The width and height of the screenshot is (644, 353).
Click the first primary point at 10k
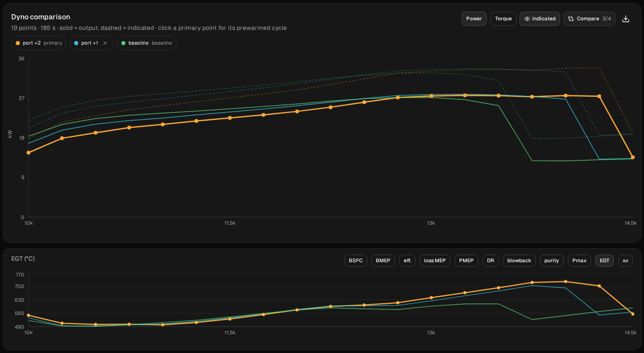coord(28,153)
